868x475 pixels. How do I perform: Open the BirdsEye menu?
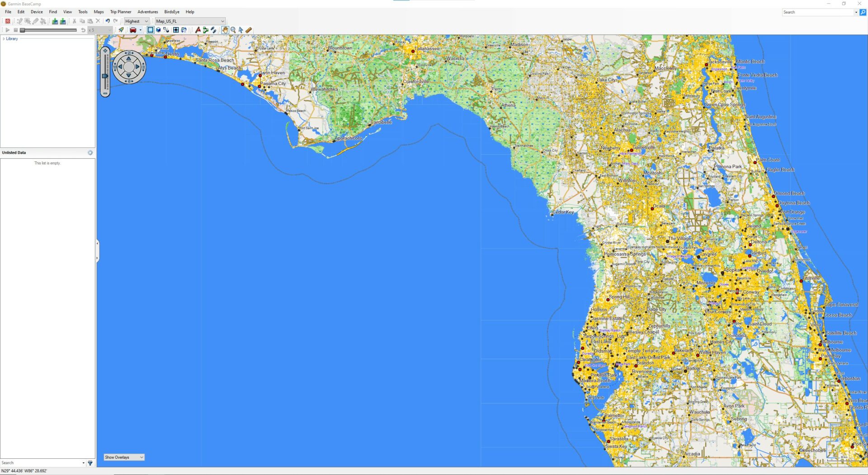pyautogui.click(x=172, y=12)
